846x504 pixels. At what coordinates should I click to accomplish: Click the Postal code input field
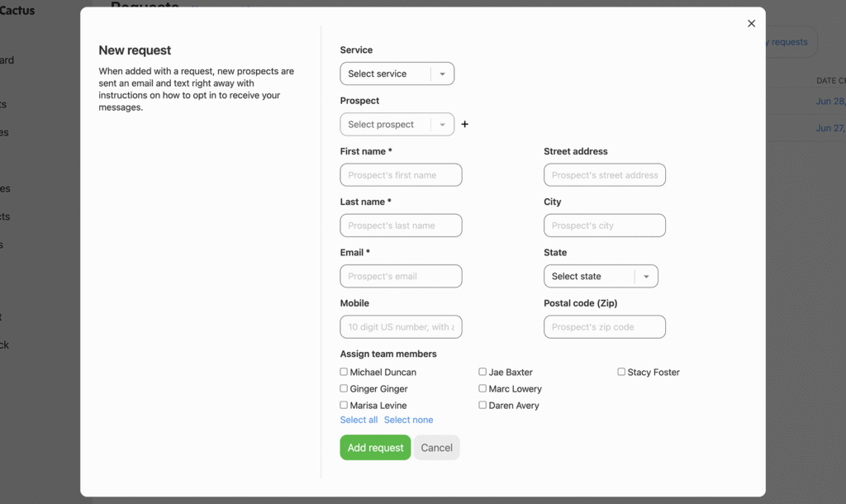click(x=604, y=327)
